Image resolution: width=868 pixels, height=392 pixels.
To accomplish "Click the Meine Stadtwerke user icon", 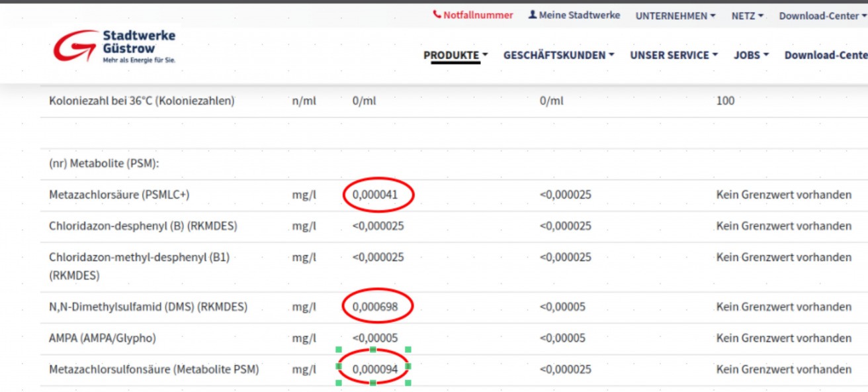I will tap(532, 15).
